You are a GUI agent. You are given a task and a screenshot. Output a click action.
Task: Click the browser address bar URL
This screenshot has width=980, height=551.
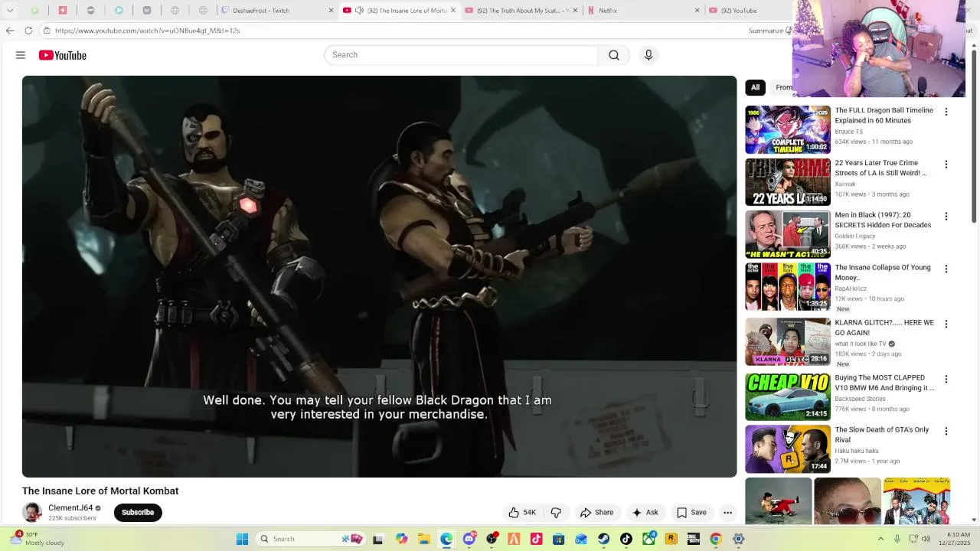147,31
